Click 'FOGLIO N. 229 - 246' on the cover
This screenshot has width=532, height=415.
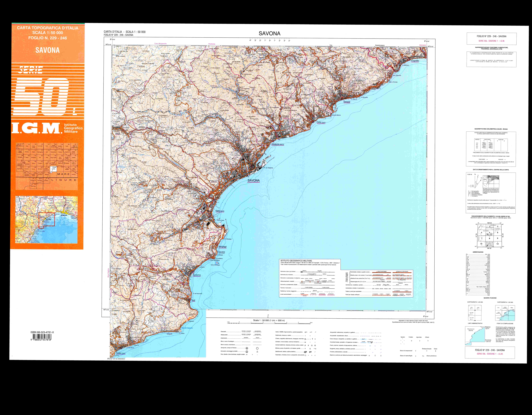point(48,38)
